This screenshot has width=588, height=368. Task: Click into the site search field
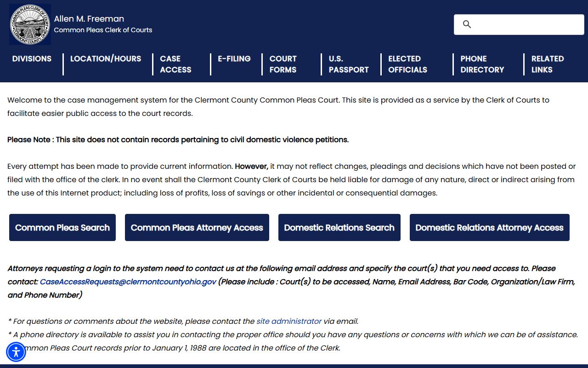519,24
